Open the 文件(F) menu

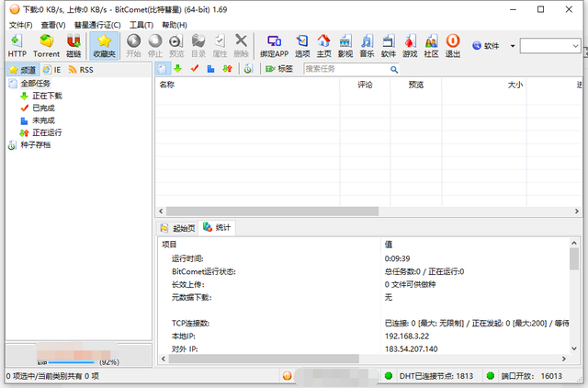(x=20, y=25)
